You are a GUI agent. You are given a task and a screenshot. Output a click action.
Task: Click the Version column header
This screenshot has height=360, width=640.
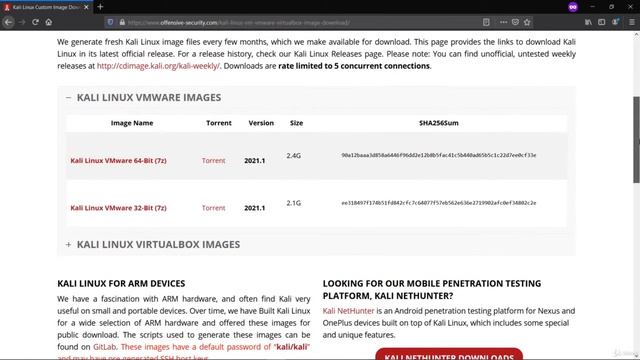point(261,123)
